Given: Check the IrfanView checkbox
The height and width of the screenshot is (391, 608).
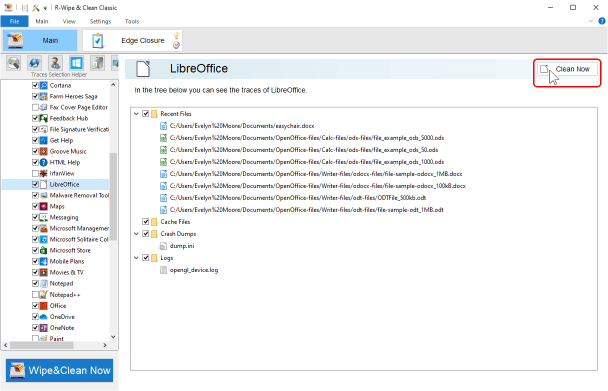Looking at the screenshot, I should tap(35, 173).
